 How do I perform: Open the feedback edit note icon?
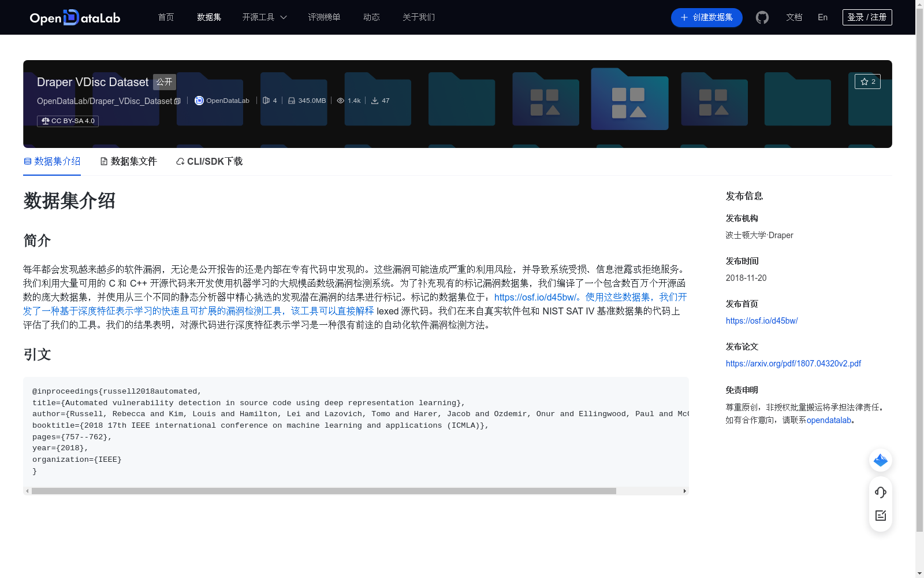pyautogui.click(x=881, y=516)
